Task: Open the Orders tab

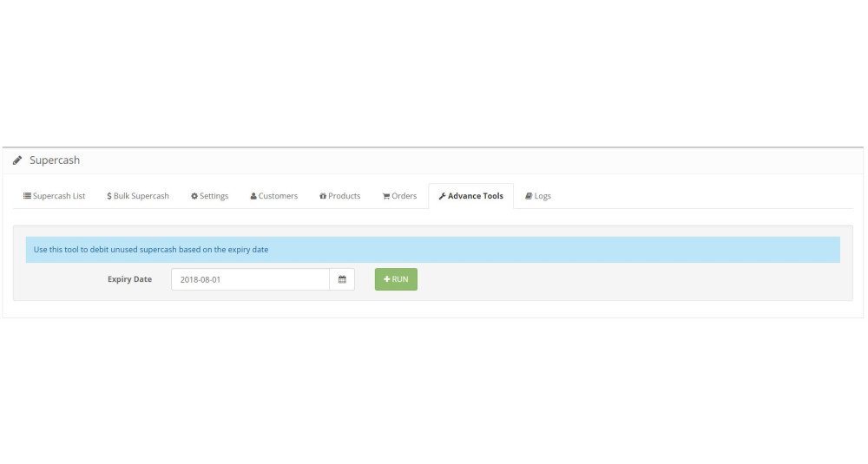Action: [399, 196]
